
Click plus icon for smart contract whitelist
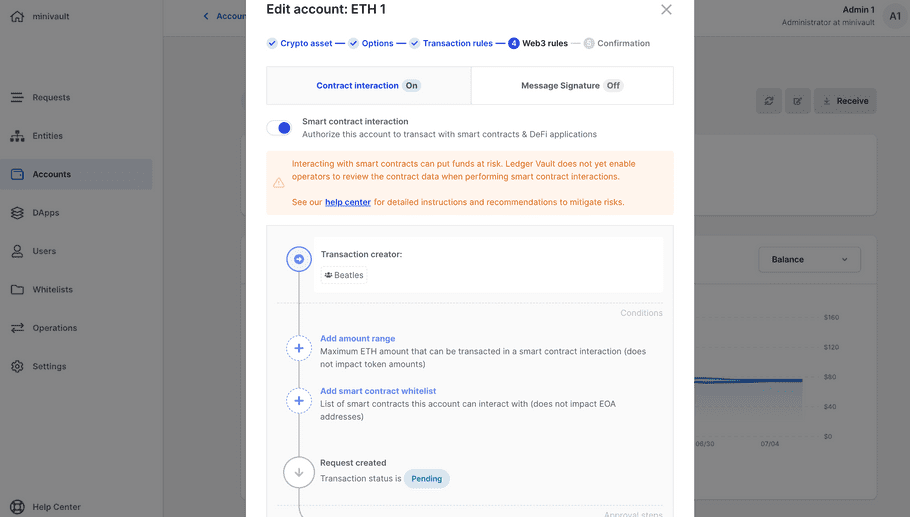(x=299, y=401)
